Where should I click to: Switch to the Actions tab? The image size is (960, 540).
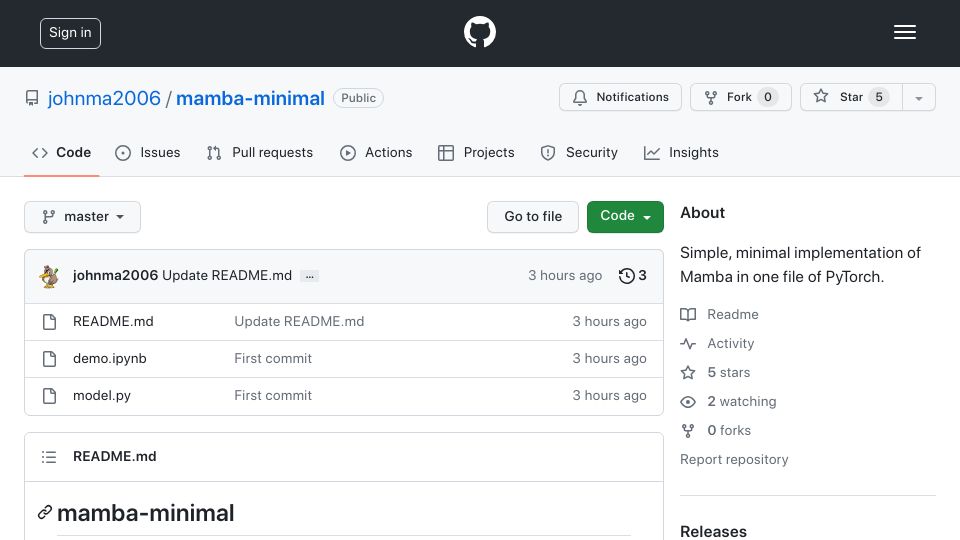click(376, 152)
